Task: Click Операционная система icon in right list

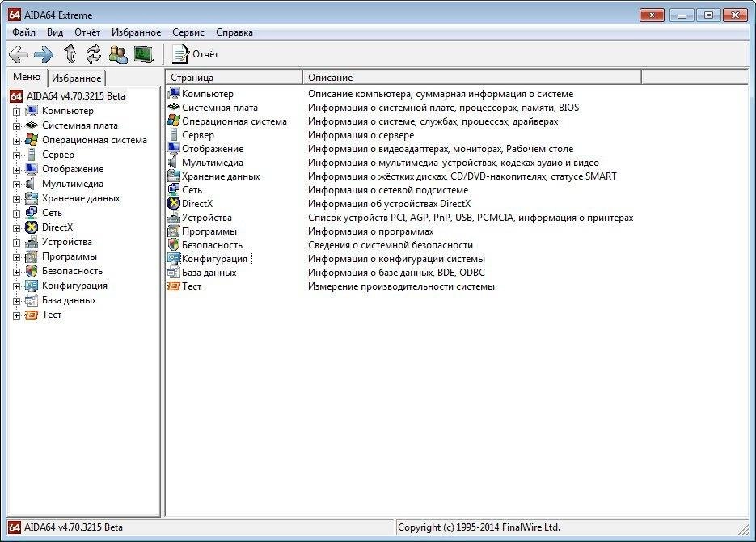Action: tap(174, 121)
